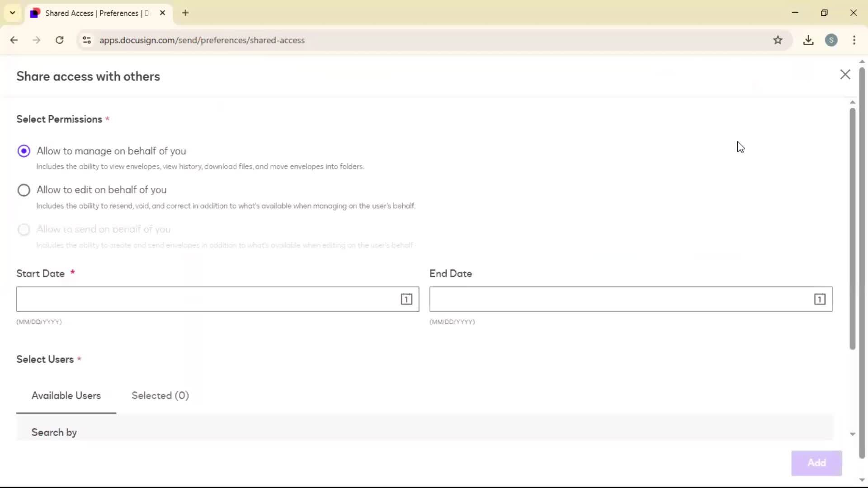The height and width of the screenshot is (488, 868).
Task: Switch to the Selected (0) tab
Action: [x=160, y=396]
